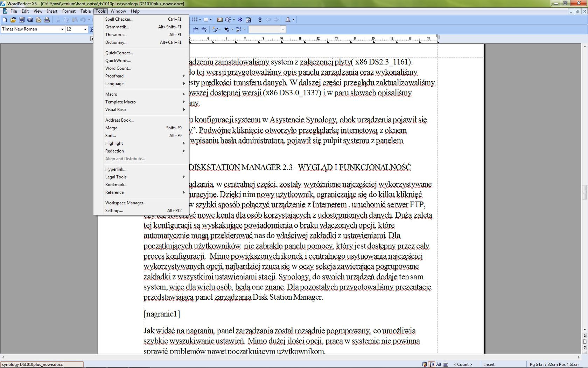Click the scissors-burst icon in property bar
The image size is (588, 368).
point(239,29)
